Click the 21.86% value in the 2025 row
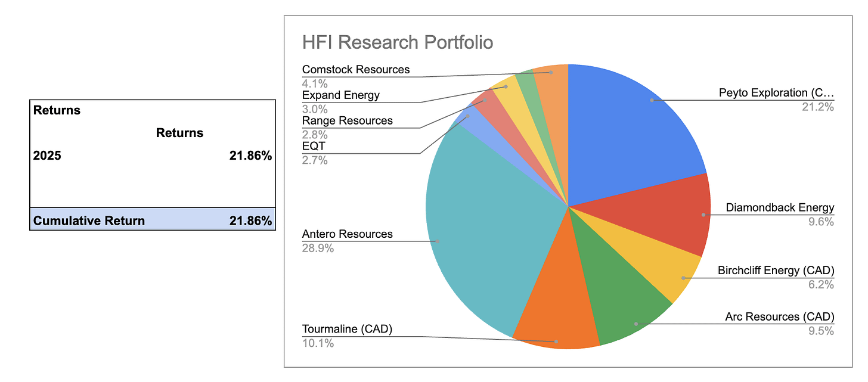The image size is (868, 382). pos(250,156)
